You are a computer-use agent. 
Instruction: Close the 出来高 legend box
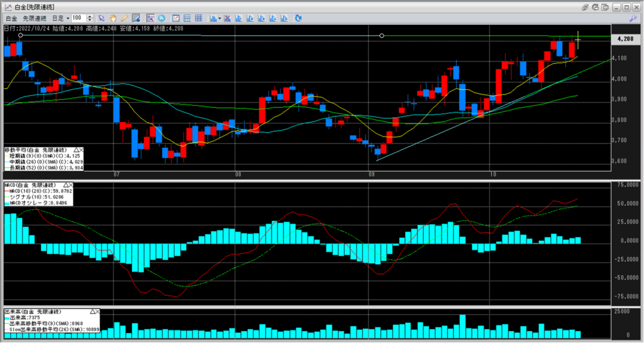pyautogui.click(x=97, y=312)
